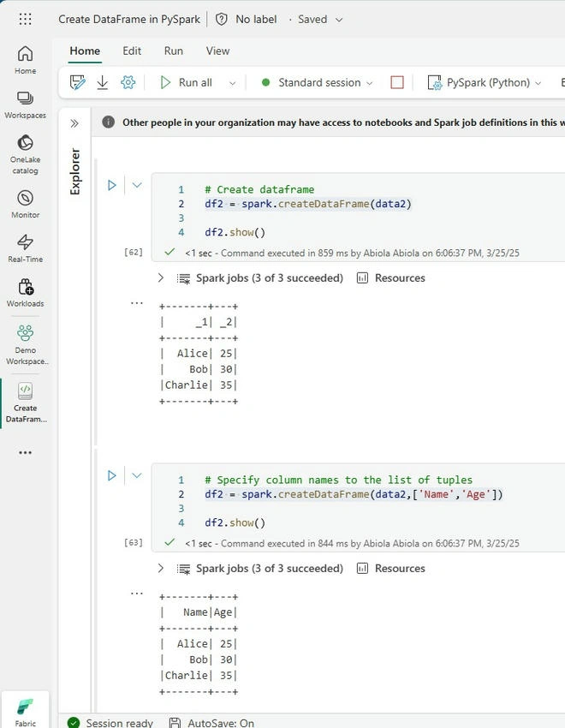Viewport: 565px width, 728px height.
Task: Click the sensitivity label shield icon
Action: (222, 19)
